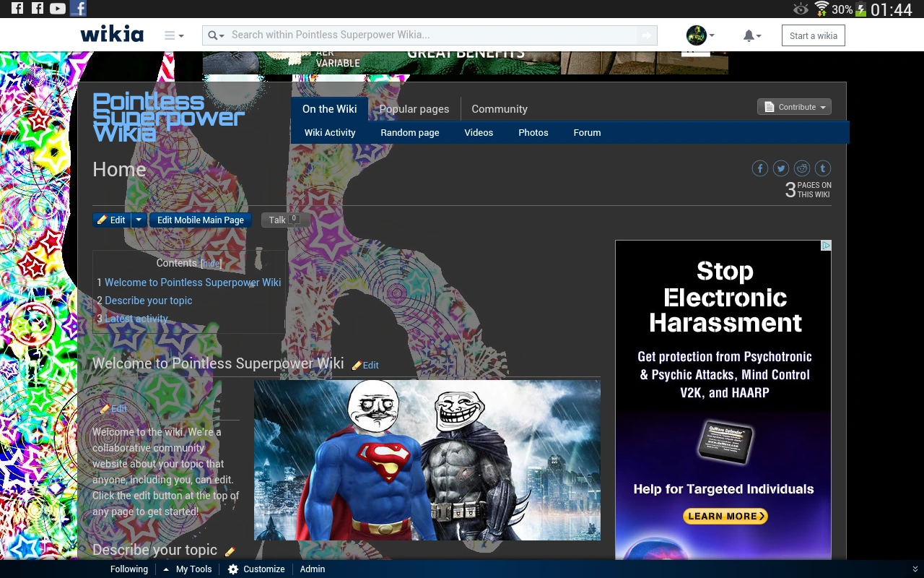The height and width of the screenshot is (578, 924).
Task: Tap the battery indicator icon
Action: pyautogui.click(x=860, y=9)
